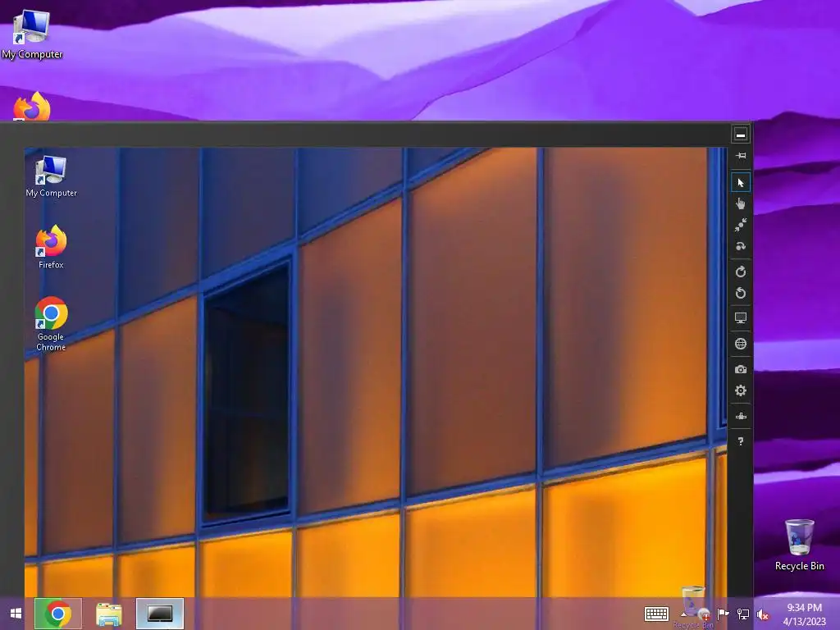Open help with the question mark icon
This screenshot has width=840, height=630.
pos(741,441)
